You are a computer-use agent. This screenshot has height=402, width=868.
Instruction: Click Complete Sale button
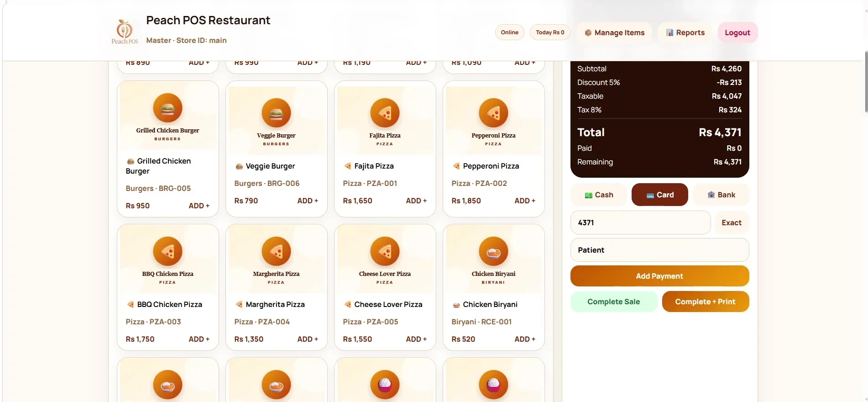(x=613, y=301)
